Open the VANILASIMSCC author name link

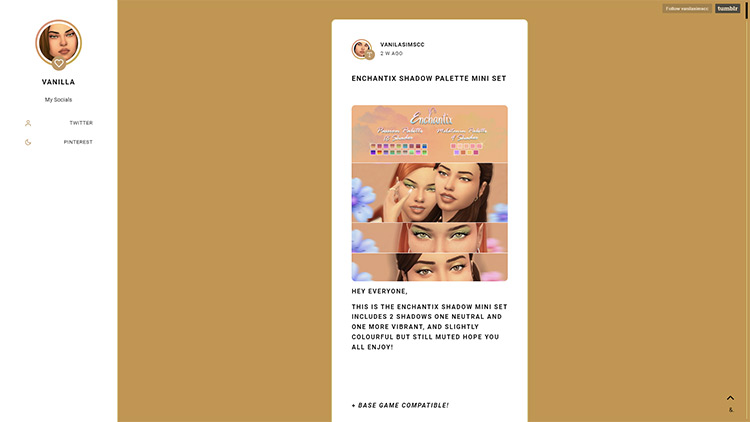pos(402,44)
